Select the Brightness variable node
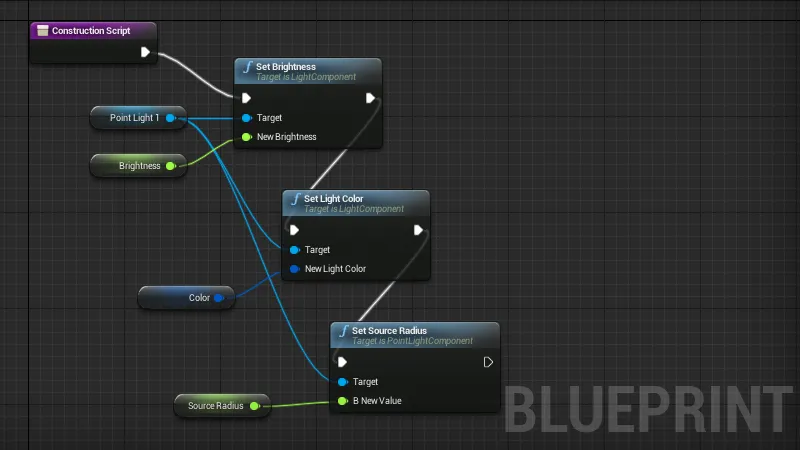The width and height of the screenshot is (800, 450). (x=138, y=166)
